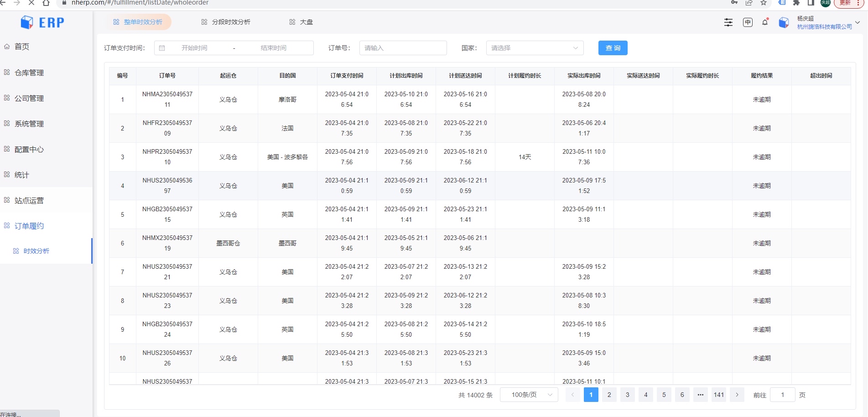Click the grid icon on 大盘 tab
Image resolution: width=868 pixels, height=417 pixels.
click(292, 22)
